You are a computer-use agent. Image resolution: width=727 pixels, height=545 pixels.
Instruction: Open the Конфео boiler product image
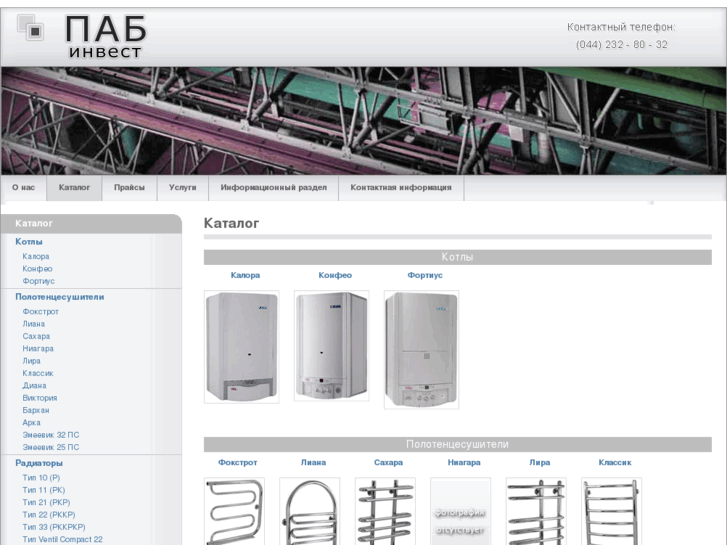(x=331, y=347)
